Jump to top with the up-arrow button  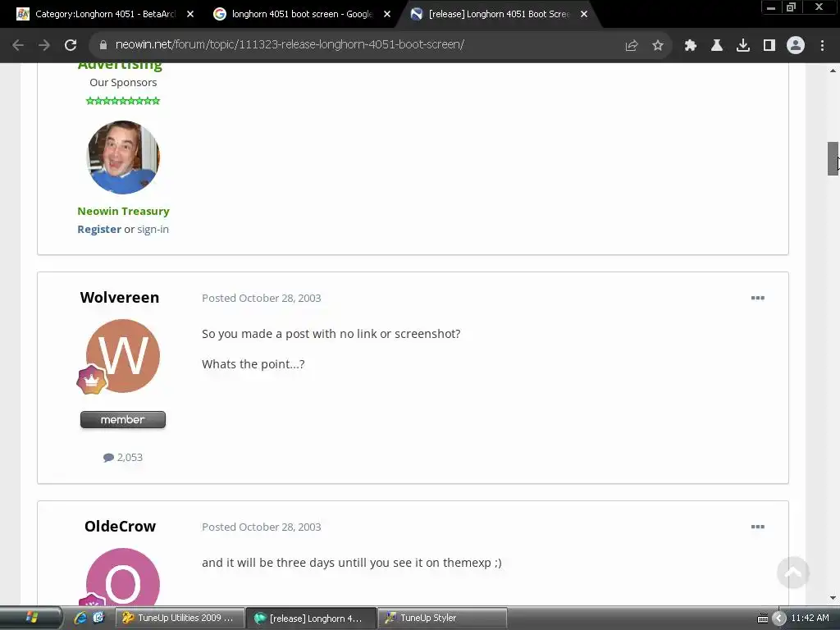[x=793, y=573]
